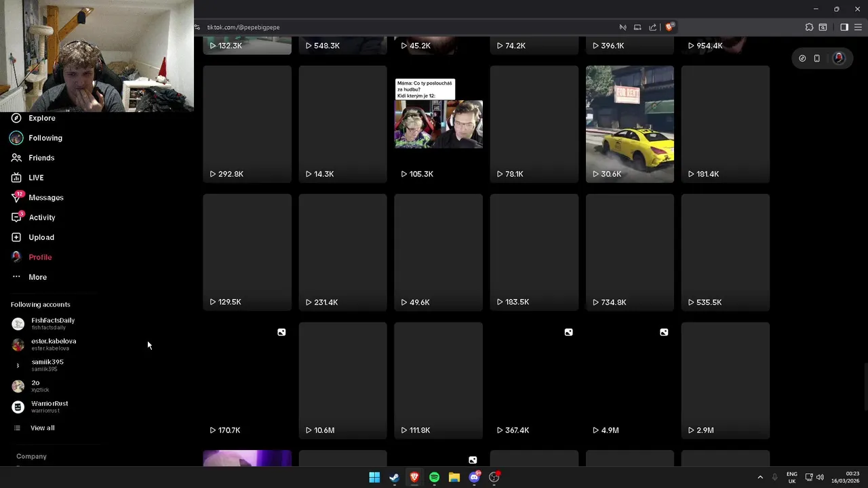This screenshot has width=868, height=488.
Task: Show hidden system tray icons
Action: click(760, 477)
